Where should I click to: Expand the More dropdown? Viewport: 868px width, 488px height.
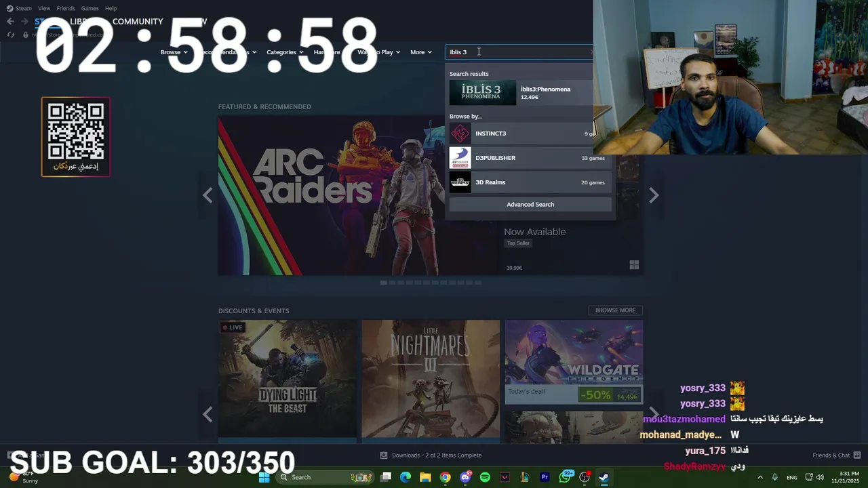pos(421,52)
